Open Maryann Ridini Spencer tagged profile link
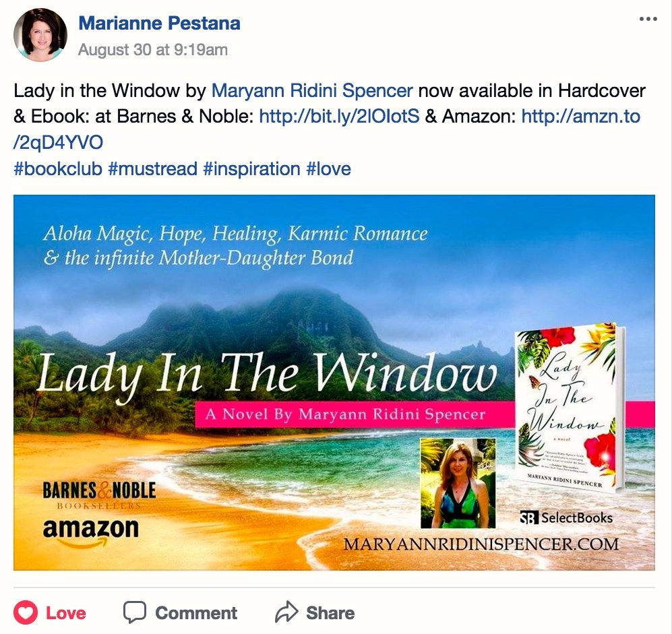The image size is (672, 634). tap(312, 91)
